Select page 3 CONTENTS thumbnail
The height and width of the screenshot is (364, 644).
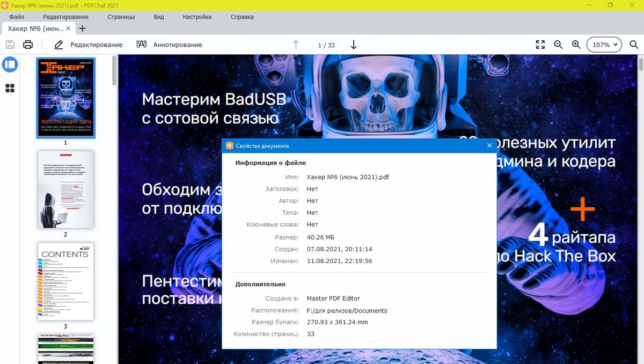click(x=65, y=281)
